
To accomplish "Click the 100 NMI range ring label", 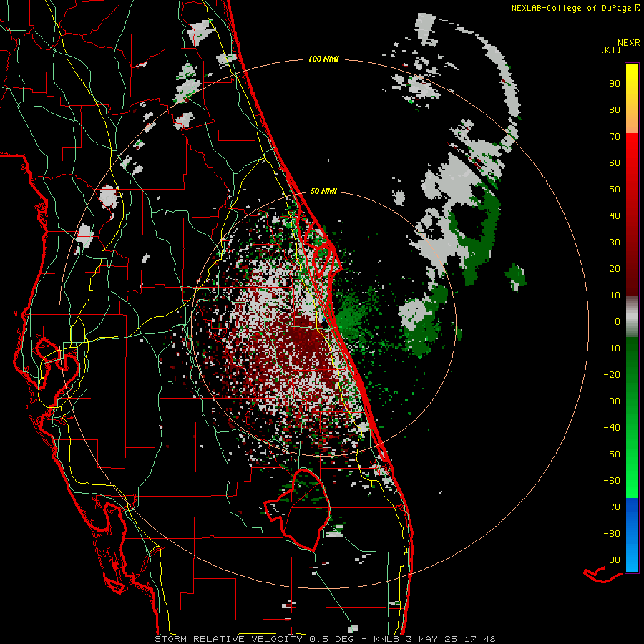I will point(323,59).
